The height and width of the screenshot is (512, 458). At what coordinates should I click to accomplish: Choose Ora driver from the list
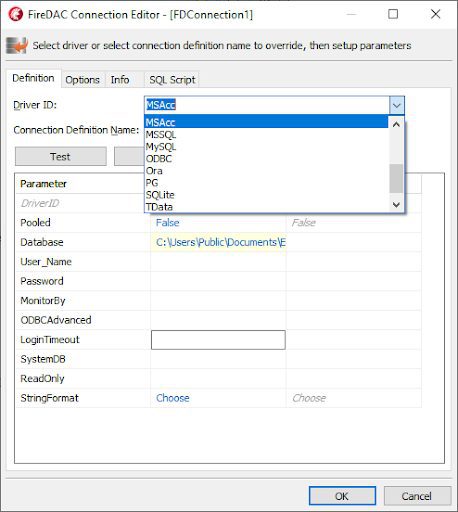(266, 170)
